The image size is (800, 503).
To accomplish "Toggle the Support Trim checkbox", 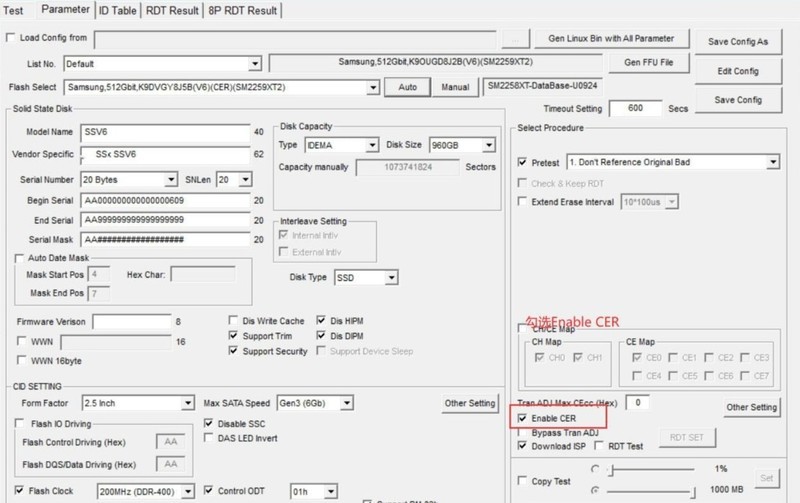I will click(x=233, y=336).
